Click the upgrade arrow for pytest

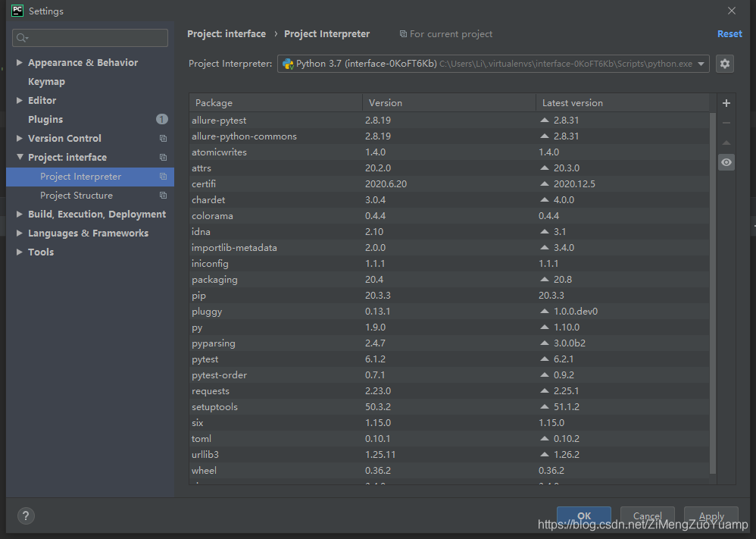pyautogui.click(x=545, y=359)
